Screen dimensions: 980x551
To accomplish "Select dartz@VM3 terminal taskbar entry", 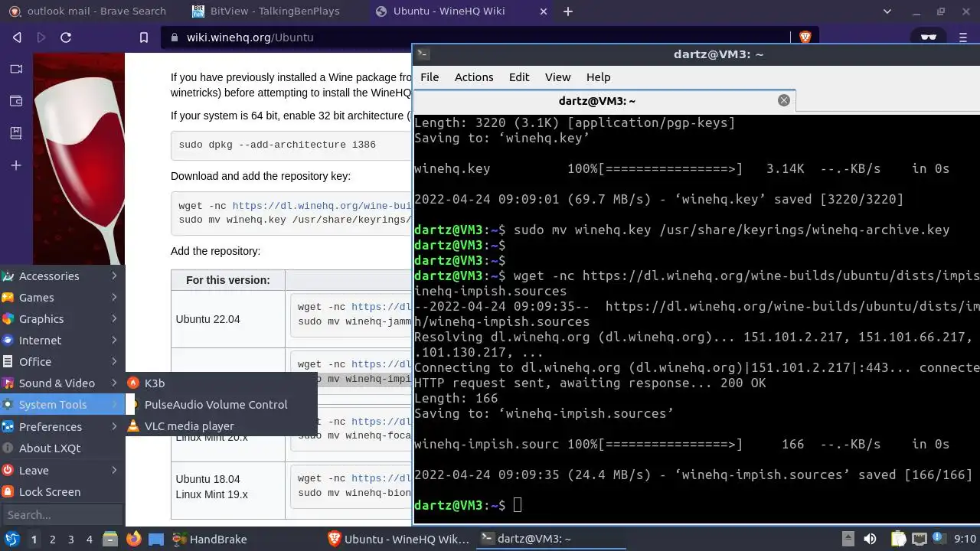I will click(551, 540).
